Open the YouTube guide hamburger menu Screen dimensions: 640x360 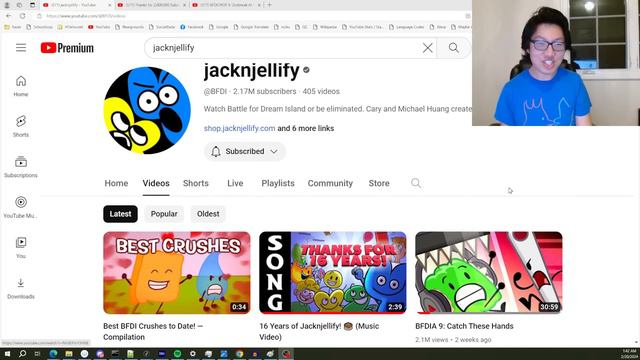(21, 48)
